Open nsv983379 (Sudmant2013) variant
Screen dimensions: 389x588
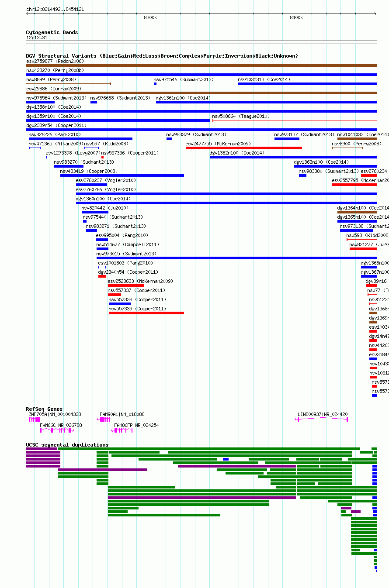pos(169,139)
